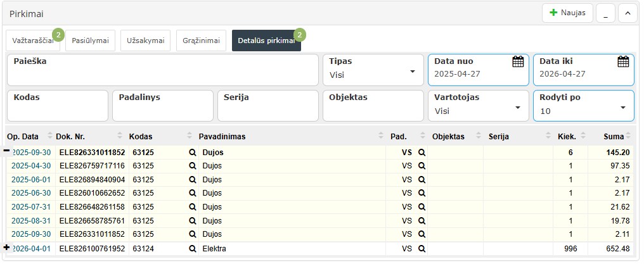
Task: Click magnifier beside code 63124 in Elektra row
Action: coord(192,249)
